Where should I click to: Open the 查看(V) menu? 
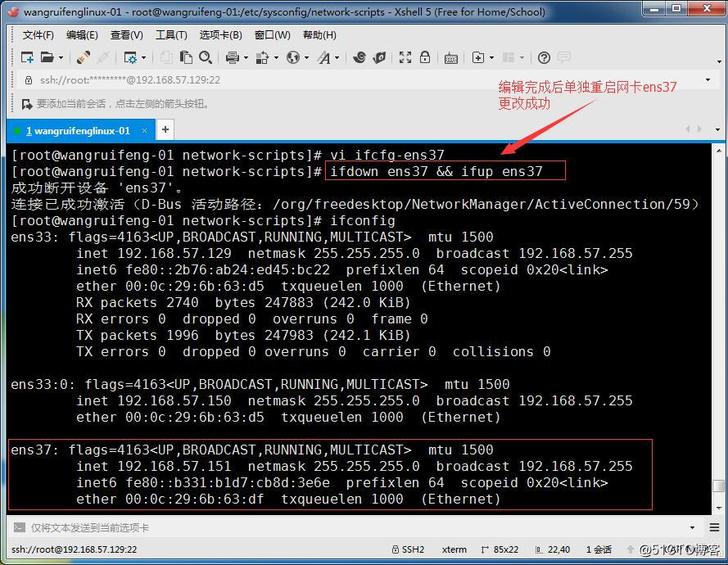point(127,35)
